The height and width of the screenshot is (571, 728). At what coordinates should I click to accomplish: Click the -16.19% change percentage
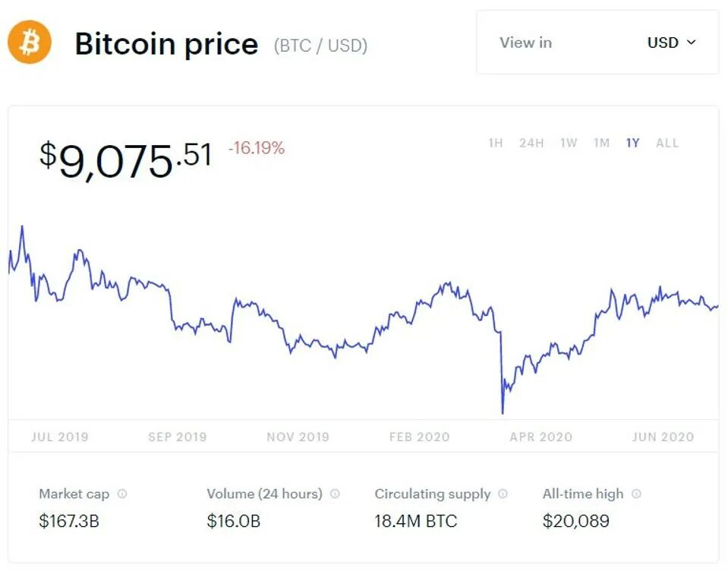257,148
